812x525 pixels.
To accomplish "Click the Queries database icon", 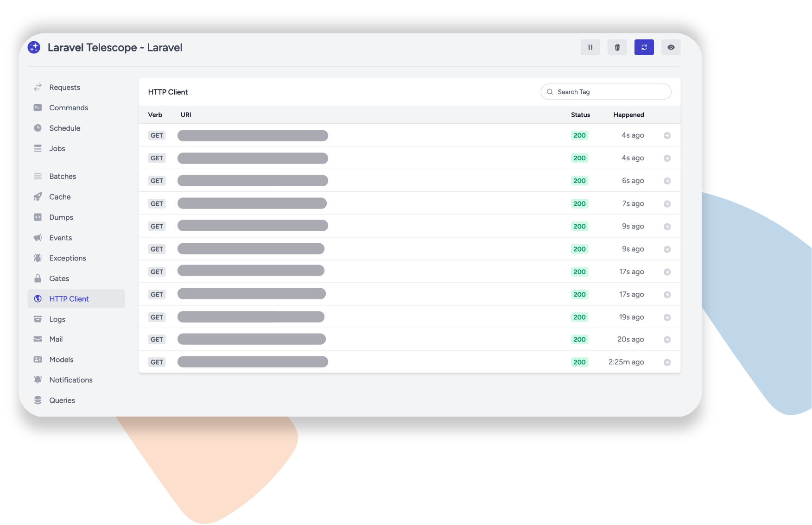I will 38,400.
